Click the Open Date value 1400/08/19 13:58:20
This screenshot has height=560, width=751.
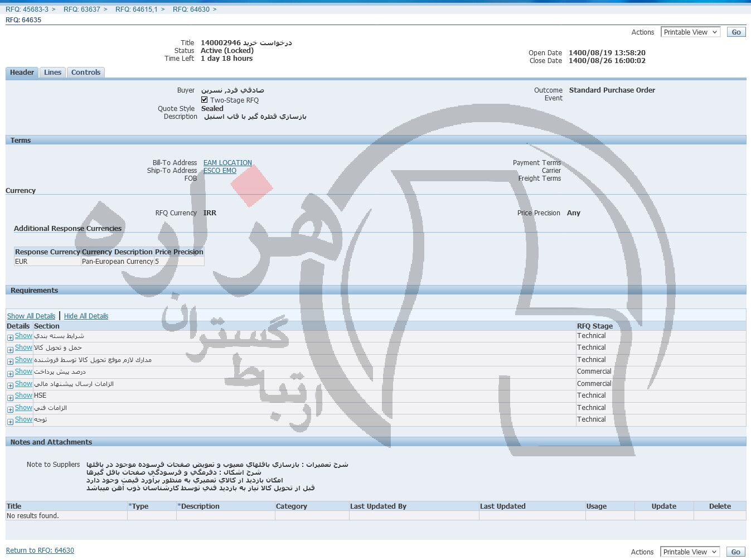[x=607, y=53]
